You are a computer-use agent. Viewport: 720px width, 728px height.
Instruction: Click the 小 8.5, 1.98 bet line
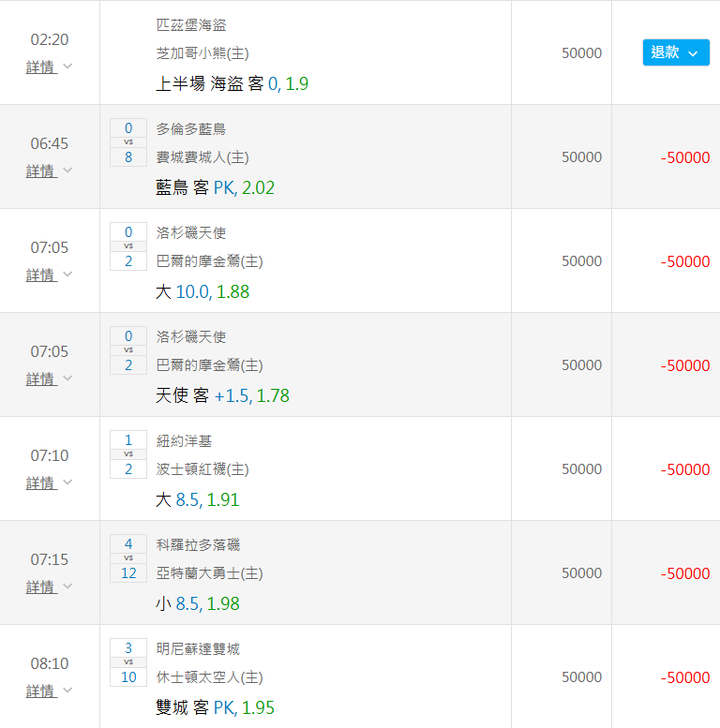tap(198, 604)
